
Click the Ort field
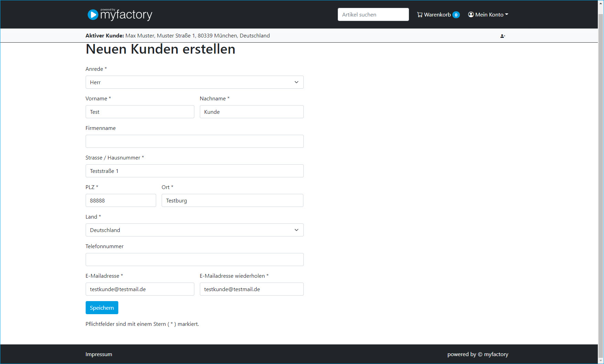point(233,200)
